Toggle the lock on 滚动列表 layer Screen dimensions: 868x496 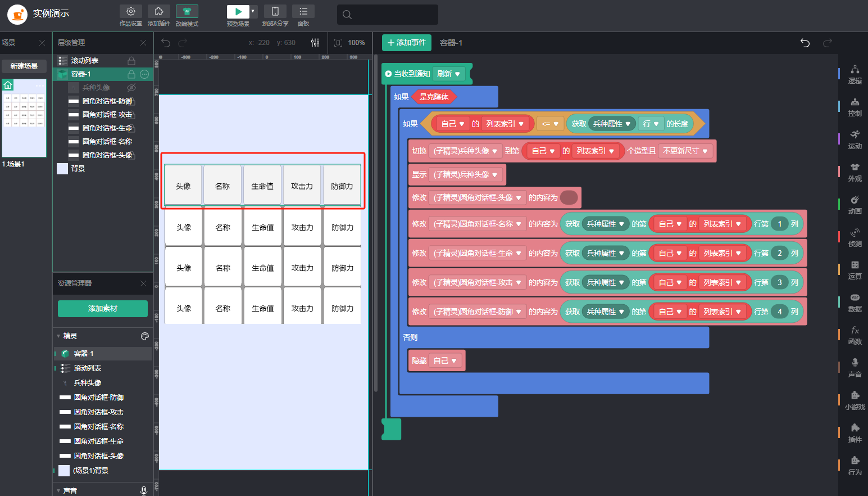pyautogui.click(x=131, y=61)
